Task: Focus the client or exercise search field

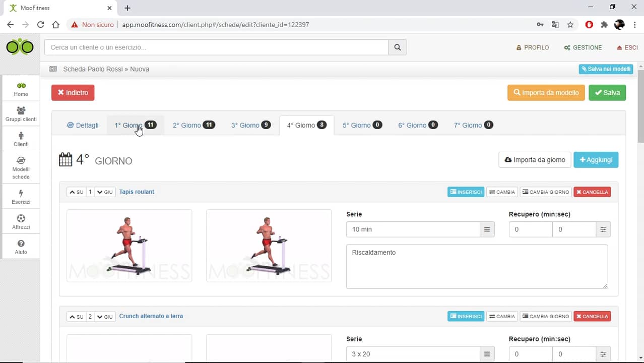Action: pos(216,47)
